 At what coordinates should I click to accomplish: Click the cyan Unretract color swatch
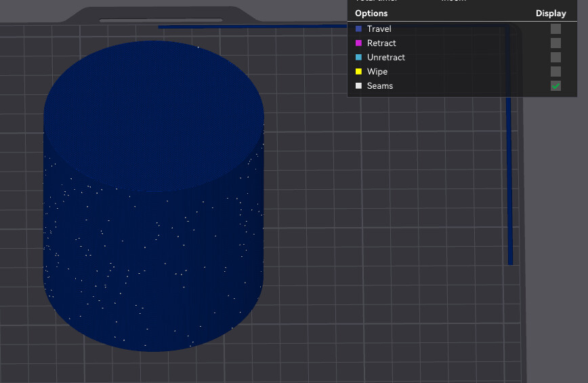(358, 58)
